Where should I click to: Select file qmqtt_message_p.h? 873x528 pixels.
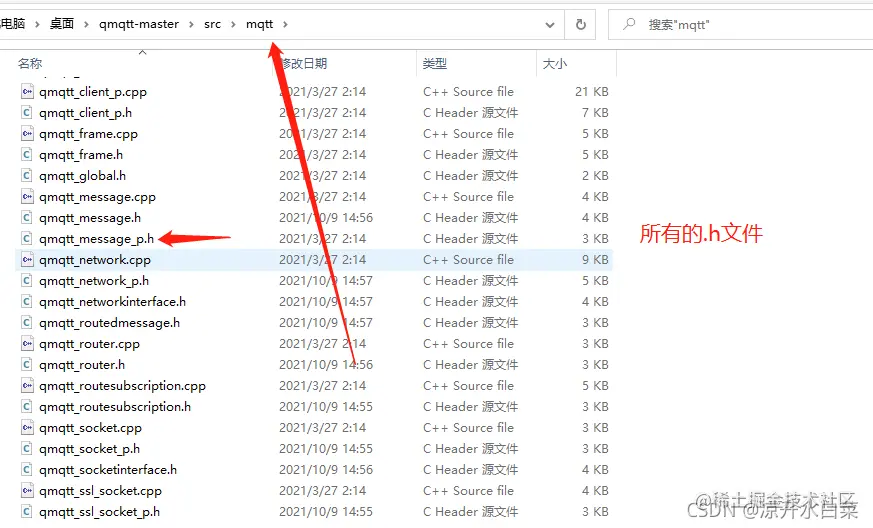96,239
